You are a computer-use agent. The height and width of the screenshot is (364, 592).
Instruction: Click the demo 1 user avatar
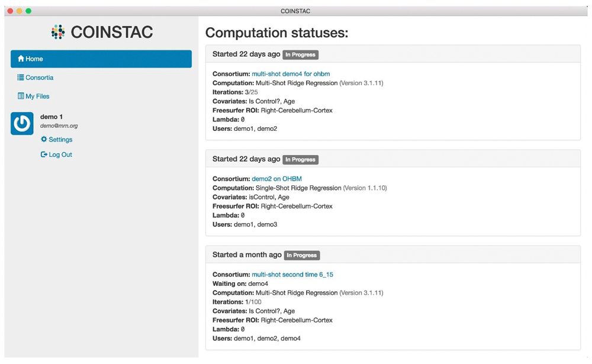pos(22,124)
